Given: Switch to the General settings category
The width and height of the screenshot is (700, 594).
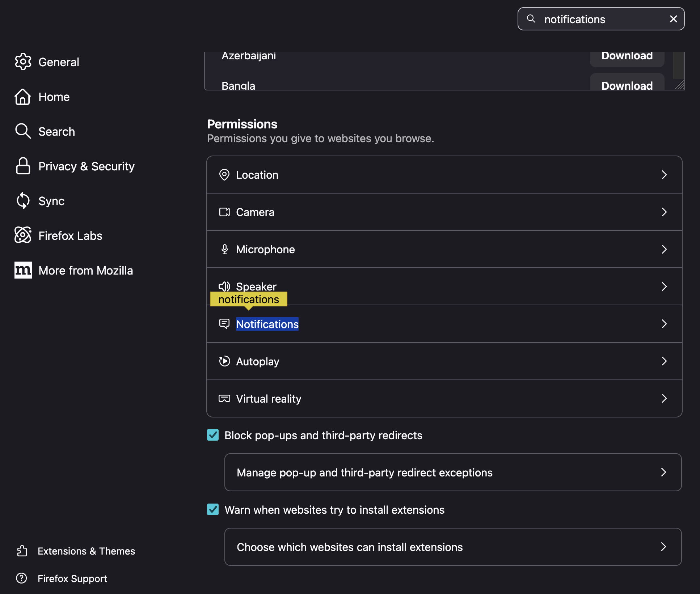Looking at the screenshot, I should click(x=58, y=62).
